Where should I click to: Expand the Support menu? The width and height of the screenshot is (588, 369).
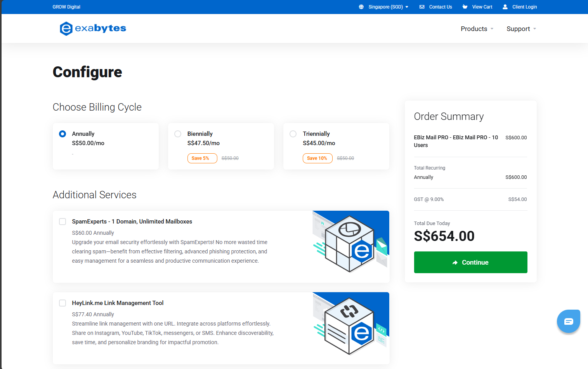tap(521, 29)
